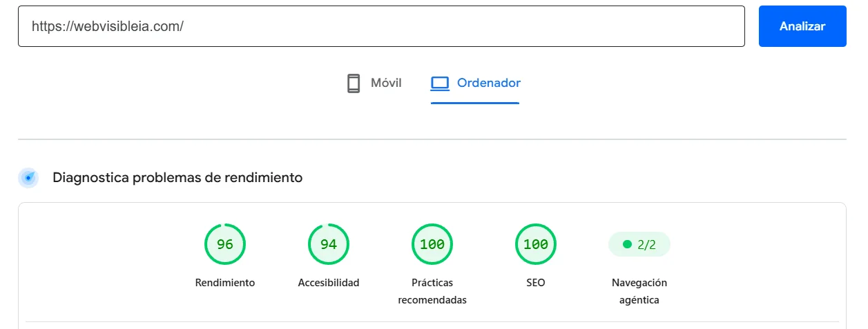The width and height of the screenshot is (868, 329).
Task: Open the Rendimiento score gauge showing 96
Action: (225, 244)
